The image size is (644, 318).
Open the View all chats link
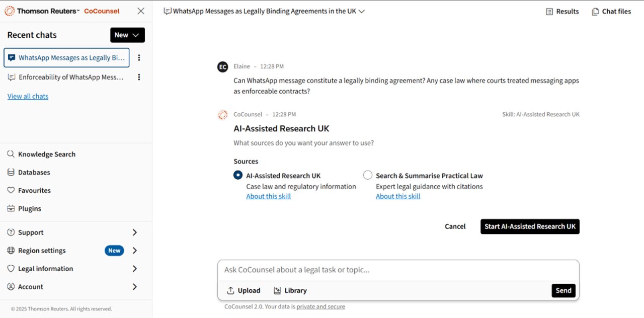28,96
